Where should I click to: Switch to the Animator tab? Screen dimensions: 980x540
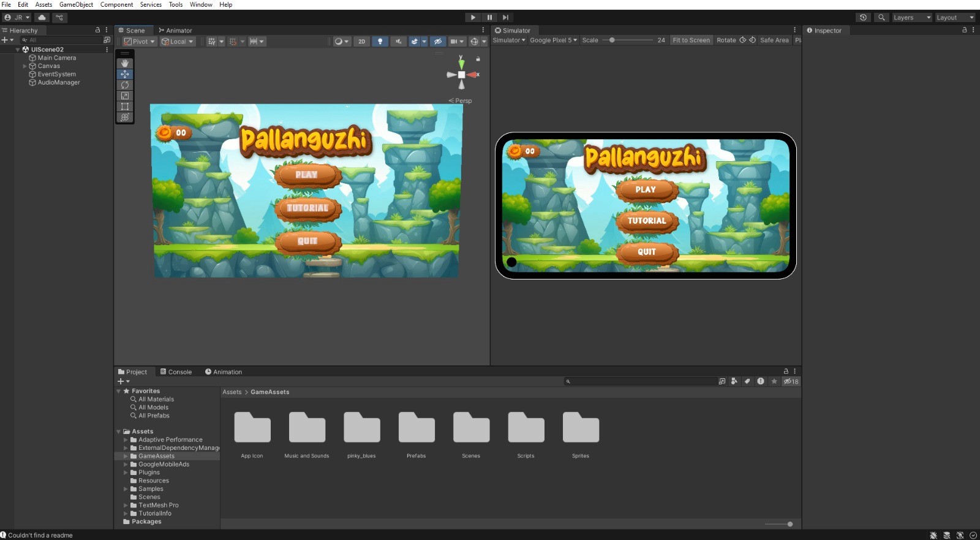[175, 30]
